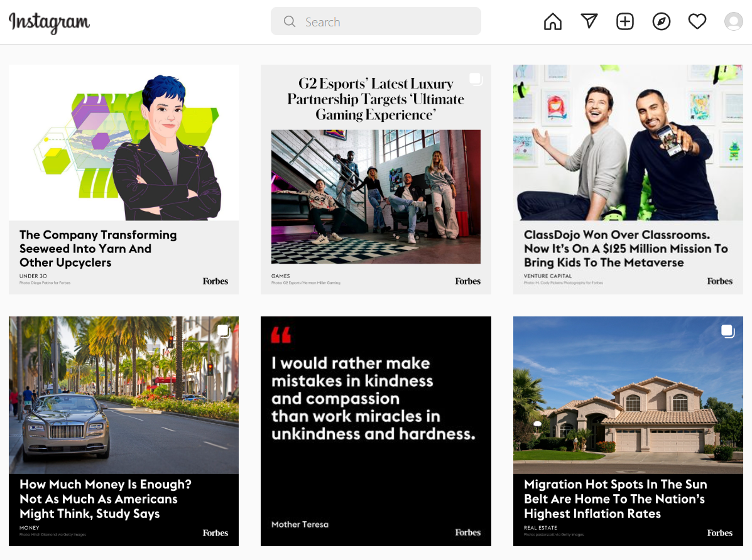Click the magnifier icon in search bar

(289, 21)
